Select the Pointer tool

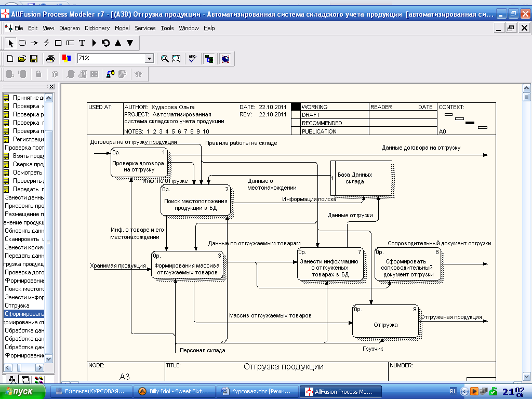pos(10,43)
